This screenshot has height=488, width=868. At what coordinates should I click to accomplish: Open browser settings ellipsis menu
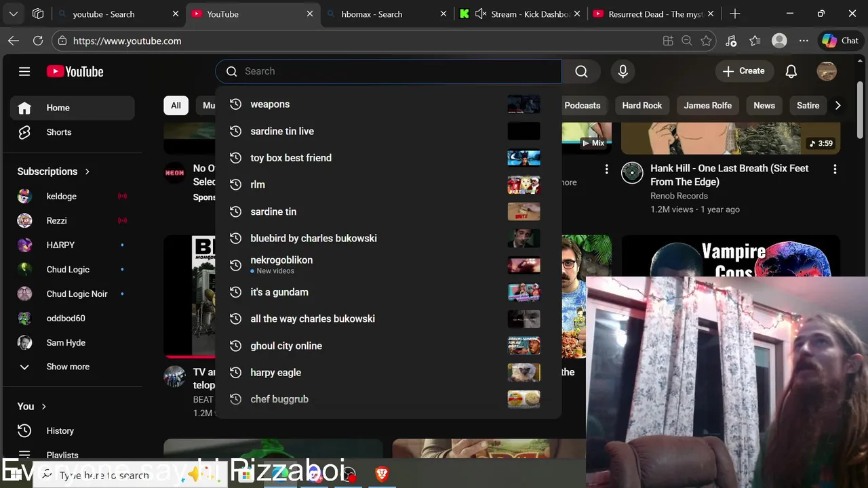click(804, 41)
